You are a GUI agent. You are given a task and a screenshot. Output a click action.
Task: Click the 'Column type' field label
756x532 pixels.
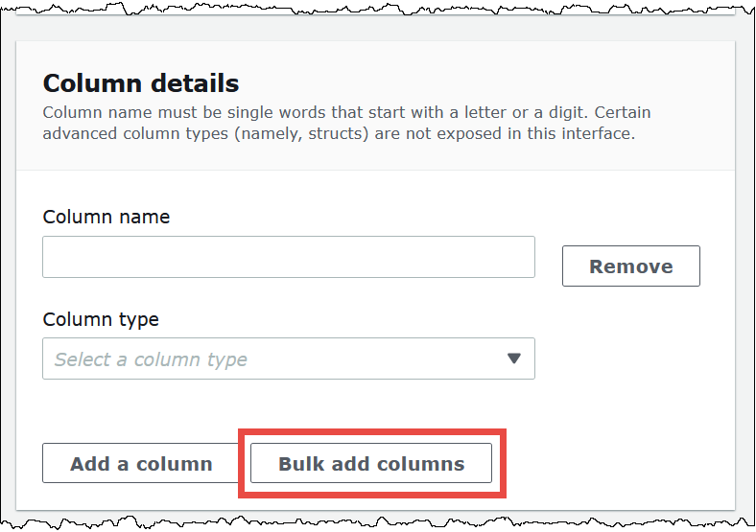101,319
